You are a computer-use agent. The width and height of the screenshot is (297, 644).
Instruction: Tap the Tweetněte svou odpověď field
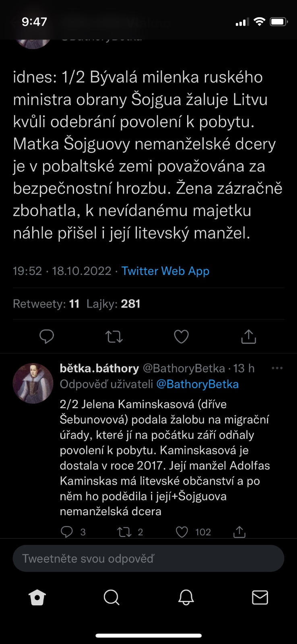coord(148,558)
